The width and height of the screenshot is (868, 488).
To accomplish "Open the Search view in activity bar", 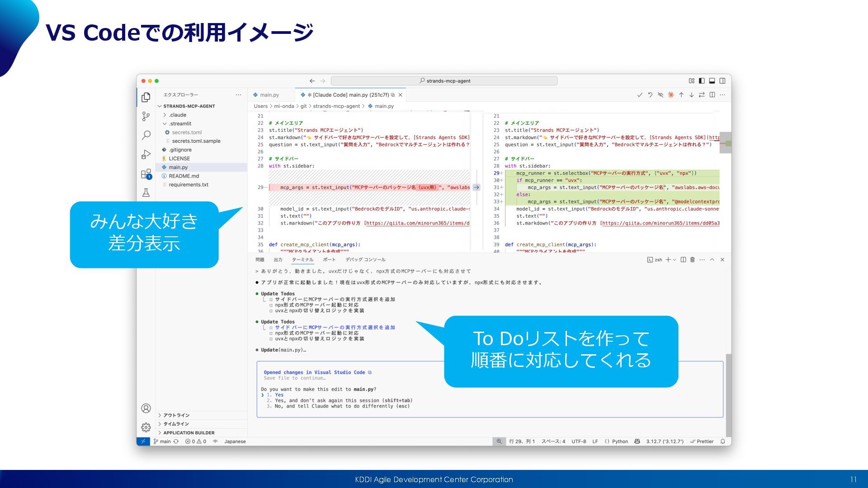I will (146, 135).
